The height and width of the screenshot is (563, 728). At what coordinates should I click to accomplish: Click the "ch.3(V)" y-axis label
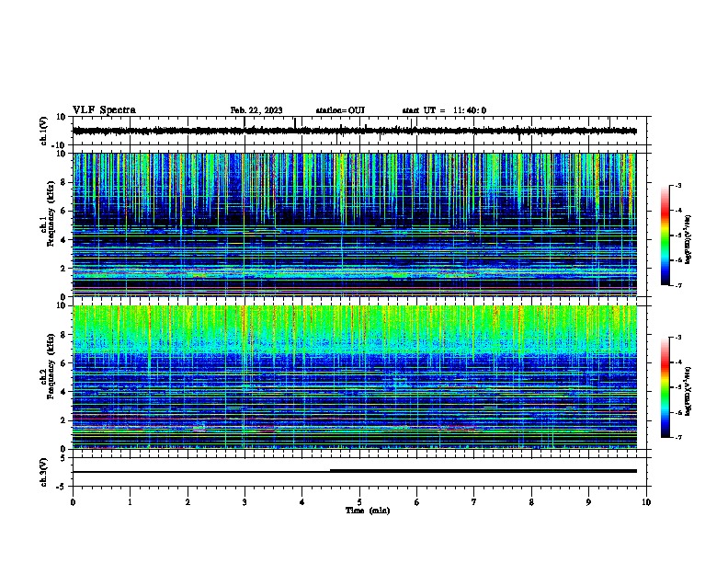click(x=44, y=472)
